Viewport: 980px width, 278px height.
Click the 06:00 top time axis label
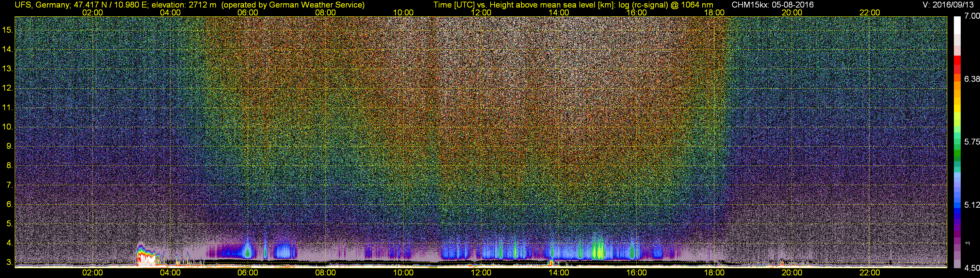click(x=248, y=12)
